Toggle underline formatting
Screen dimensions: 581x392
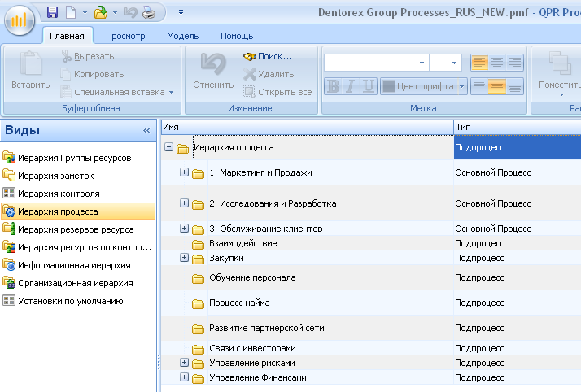(x=368, y=86)
